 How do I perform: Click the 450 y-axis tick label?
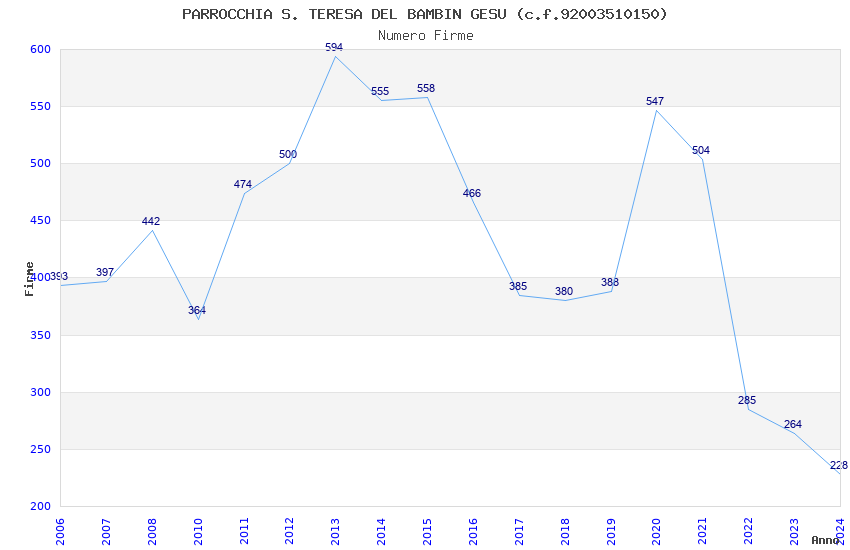[40, 220]
